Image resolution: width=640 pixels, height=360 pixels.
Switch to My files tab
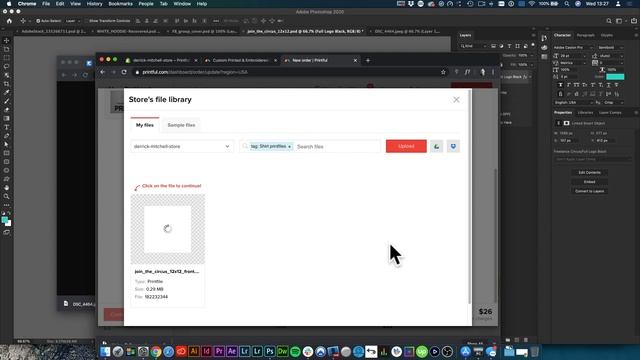pyautogui.click(x=145, y=125)
